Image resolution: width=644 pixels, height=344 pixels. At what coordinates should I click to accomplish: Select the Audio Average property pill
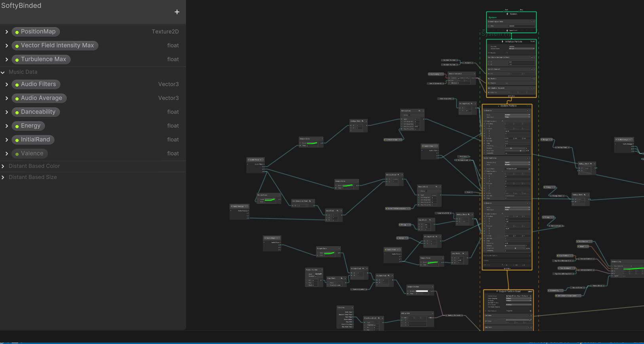click(41, 98)
